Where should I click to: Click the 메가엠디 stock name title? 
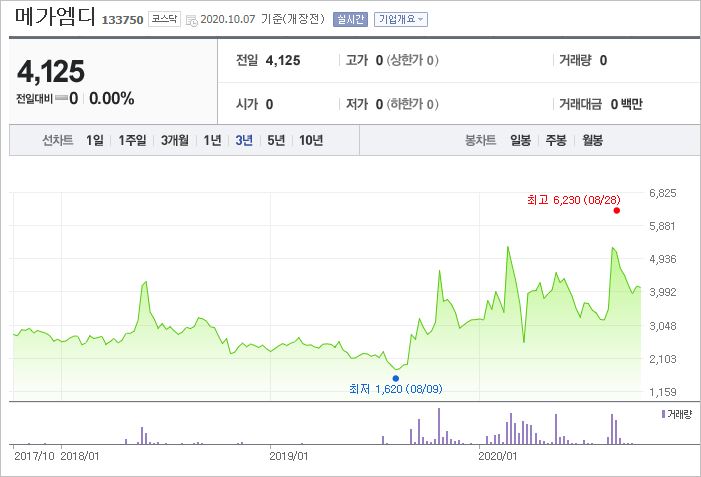coord(55,17)
